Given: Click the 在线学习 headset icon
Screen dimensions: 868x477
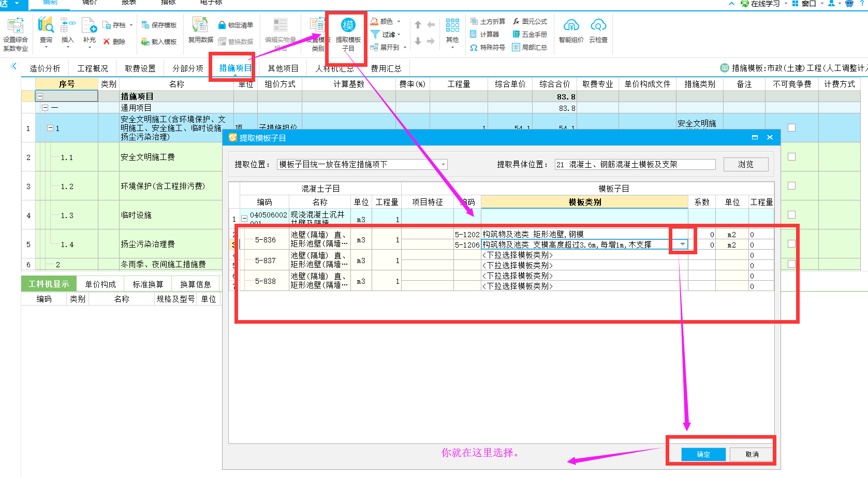Looking at the screenshot, I should pyautogui.click(x=744, y=4).
